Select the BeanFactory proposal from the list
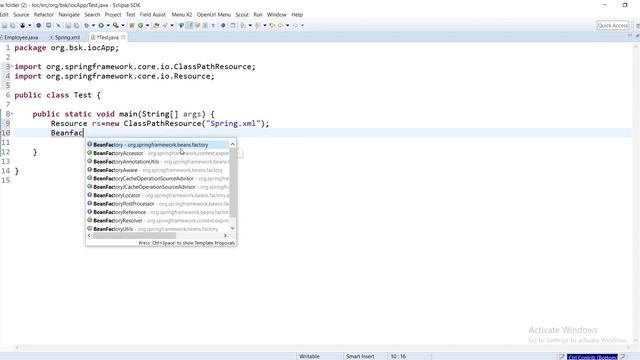The width and height of the screenshot is (640, 360). (158, 144)
